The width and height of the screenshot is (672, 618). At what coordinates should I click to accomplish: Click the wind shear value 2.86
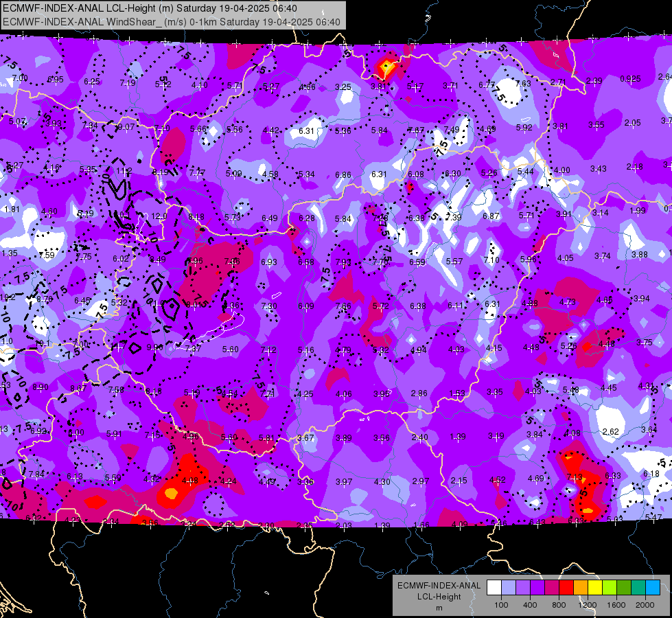[x=419, y=393]
